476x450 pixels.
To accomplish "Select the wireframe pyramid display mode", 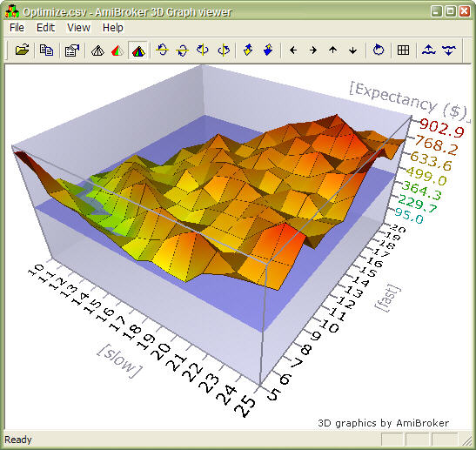I will tap(97, 50).
